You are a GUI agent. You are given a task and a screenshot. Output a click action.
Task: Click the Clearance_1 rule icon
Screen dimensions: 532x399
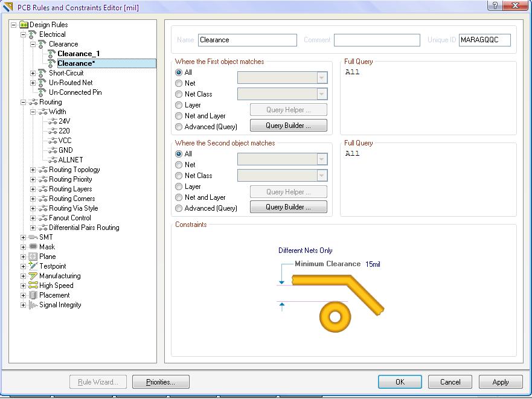(52, 54)
